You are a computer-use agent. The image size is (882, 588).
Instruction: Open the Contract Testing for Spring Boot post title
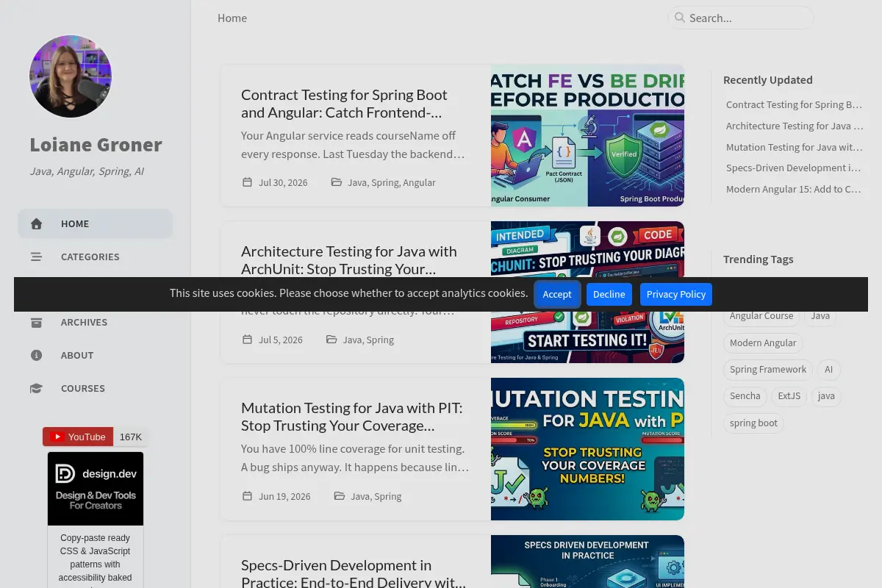pyautogui.click(x=344, y=104)
